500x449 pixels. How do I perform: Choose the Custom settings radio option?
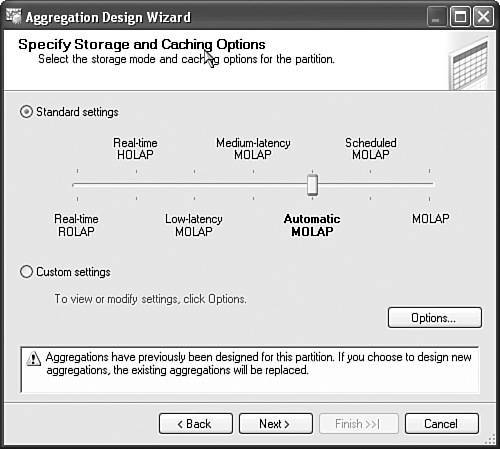coord(26,272)
